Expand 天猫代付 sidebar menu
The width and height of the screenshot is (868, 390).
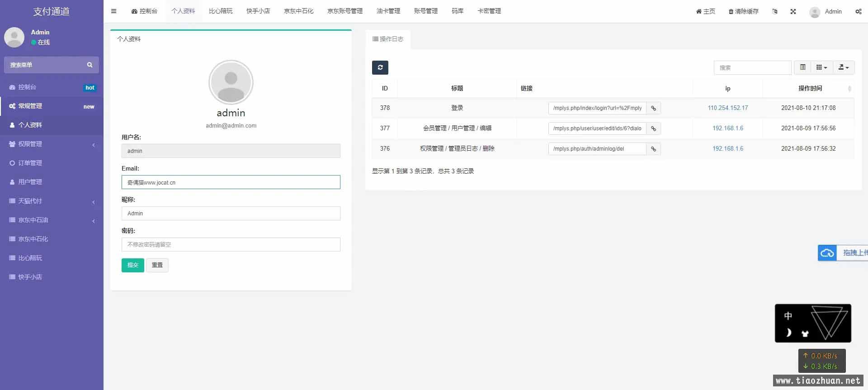(52, 201)
